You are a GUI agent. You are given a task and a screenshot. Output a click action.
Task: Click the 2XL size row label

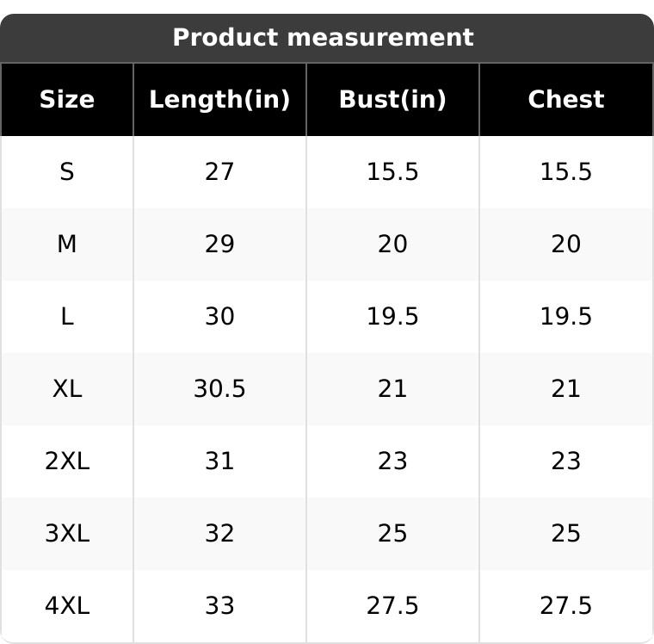tap(67, 461)
